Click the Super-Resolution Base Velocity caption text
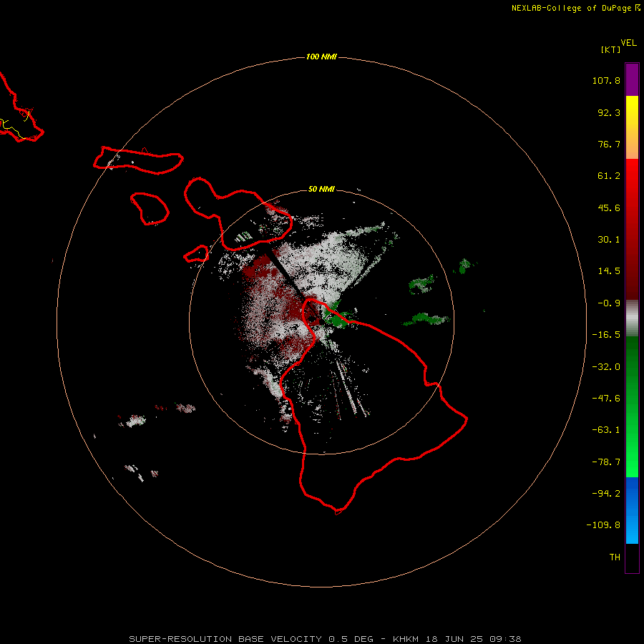Viewport: 644px width, 644px height. click(325, 639)
